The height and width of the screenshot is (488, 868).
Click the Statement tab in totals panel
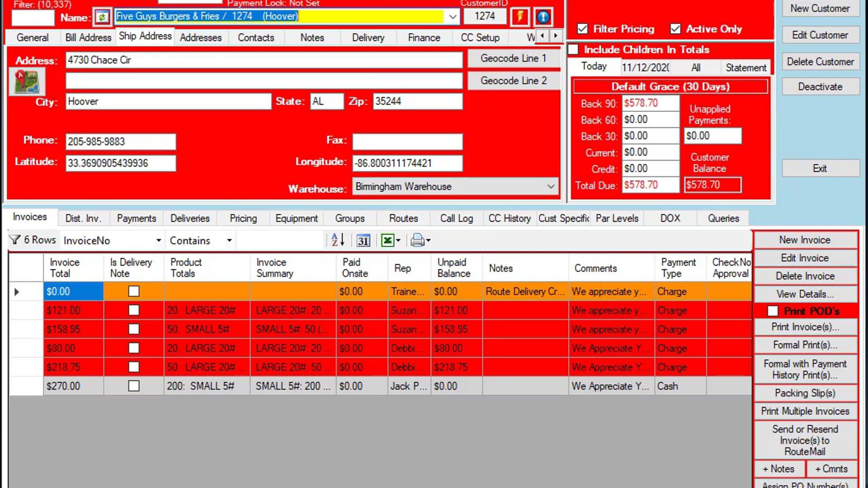point(746,67)
